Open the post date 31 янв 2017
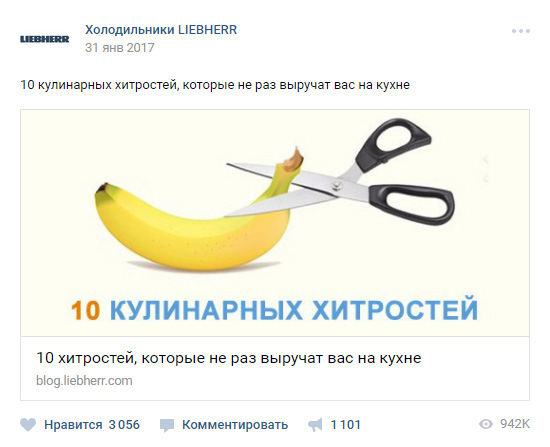This screenshot has height=447, width=550. 120,48
